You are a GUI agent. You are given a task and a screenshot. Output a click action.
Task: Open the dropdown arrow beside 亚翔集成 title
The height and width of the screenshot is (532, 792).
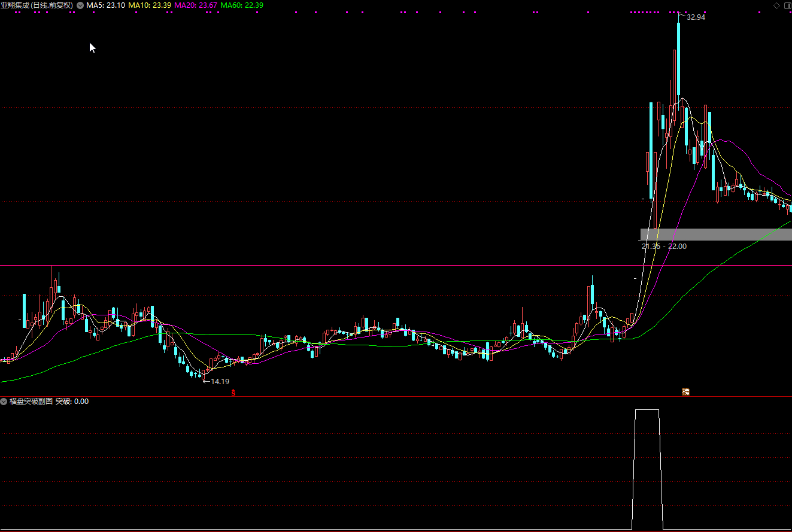click(x=80, y=5)
